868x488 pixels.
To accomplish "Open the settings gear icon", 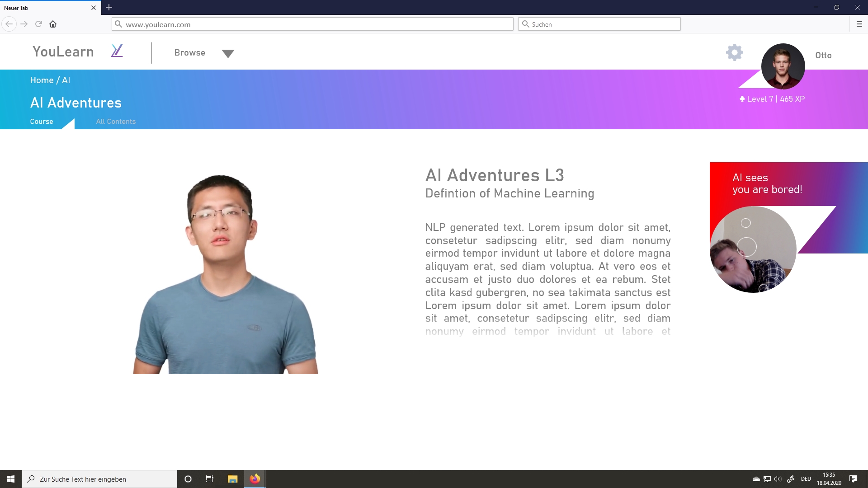I will pyautogui.click(x=734, y=53).
